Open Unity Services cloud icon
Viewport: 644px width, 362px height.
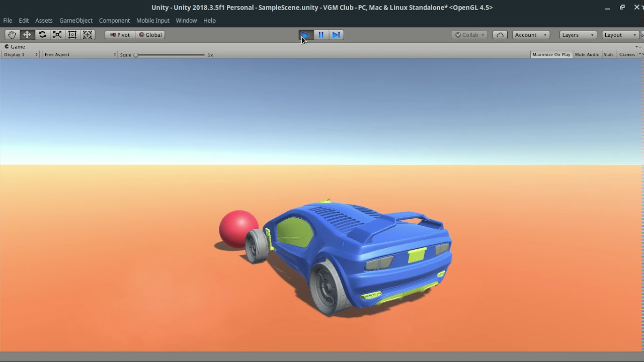point(500,35)
